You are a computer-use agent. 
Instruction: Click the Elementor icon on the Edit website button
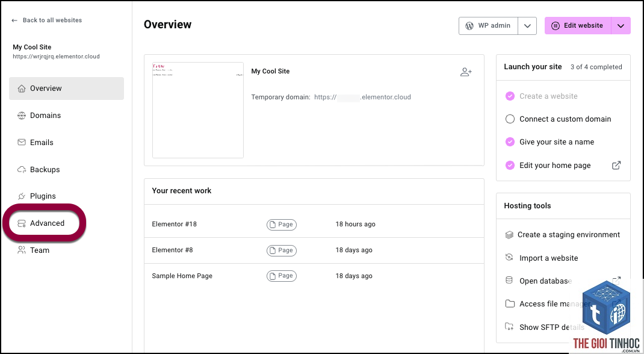(x=556, y=25)
